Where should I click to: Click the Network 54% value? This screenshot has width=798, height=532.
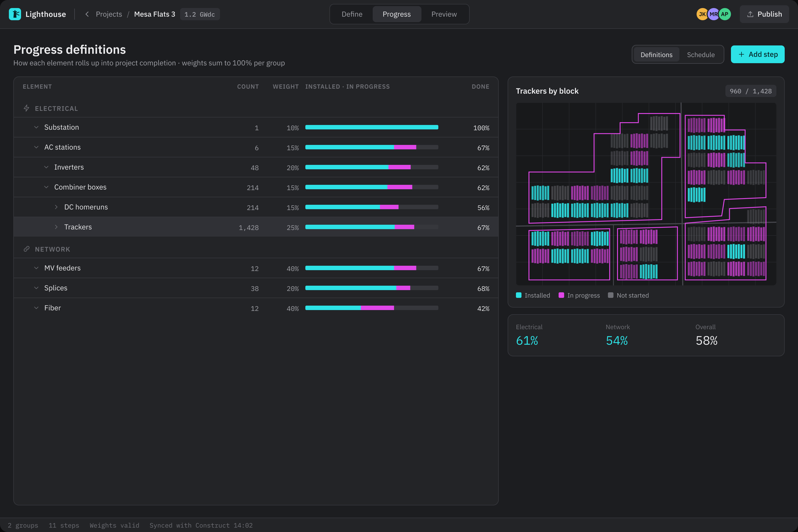pyautogui.click(x=617, y=341)
